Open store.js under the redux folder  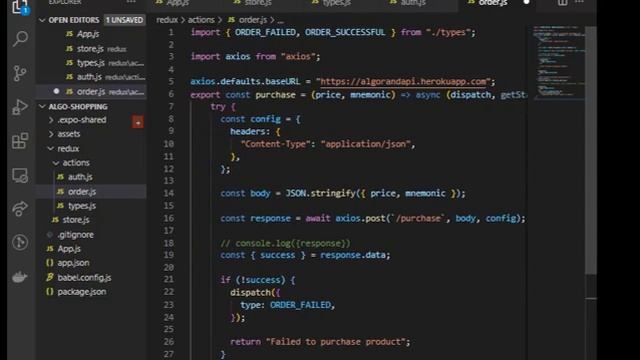tap(76, 220)
